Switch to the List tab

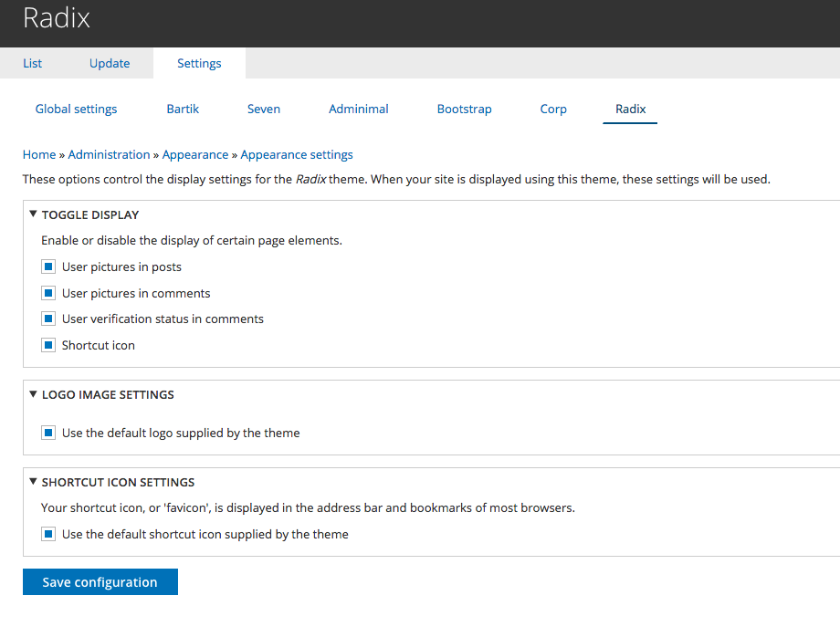pyautogui.click(x=32, y=63)
